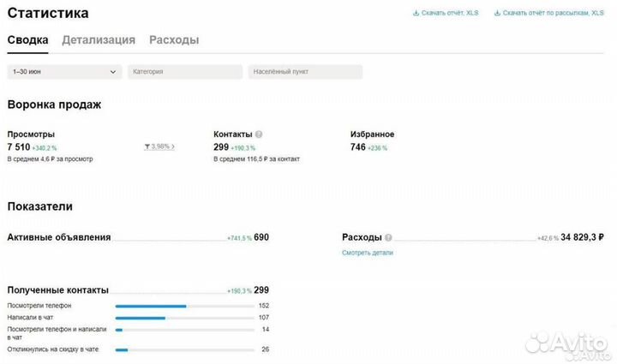
Task: Click the 34 829,3 ₽ expenses value
Action: click(x=582, y=237)
